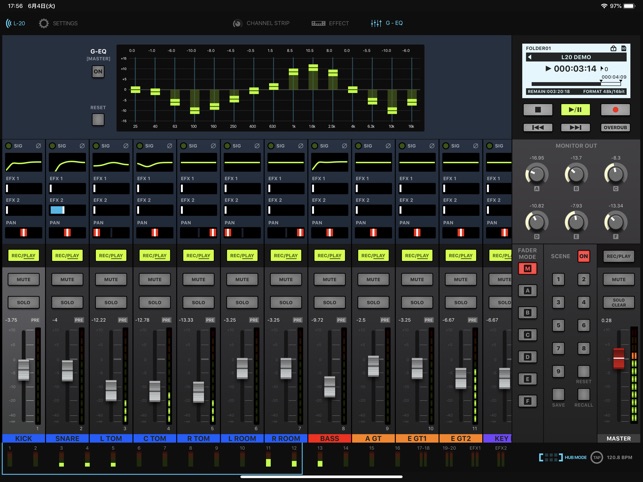This screenshot has height=482, width=643.
Task: Click the red Master fader handle
Action: (x=619, y=358)
